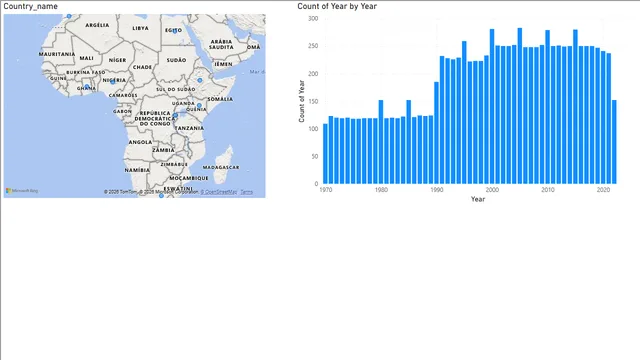Screen dimensions: 640x360
Task: Click the 1990 x-axis label
Action: coord(437,190)
